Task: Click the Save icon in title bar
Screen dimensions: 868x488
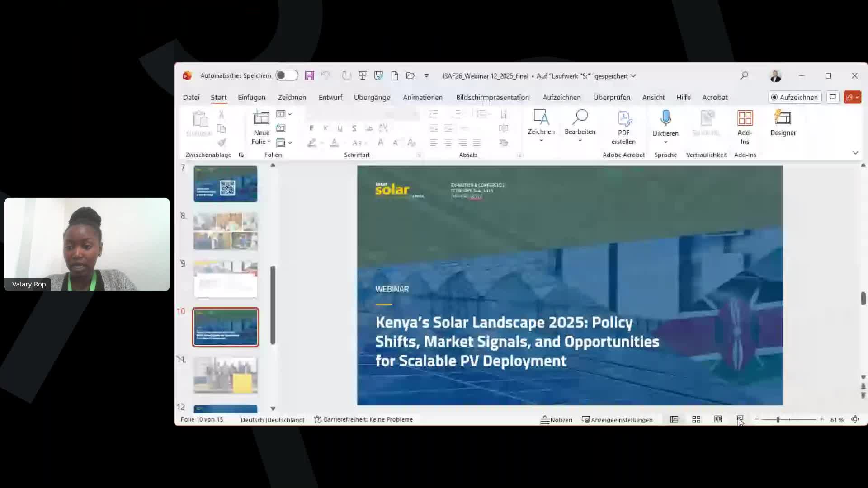Action: (309, 76)
